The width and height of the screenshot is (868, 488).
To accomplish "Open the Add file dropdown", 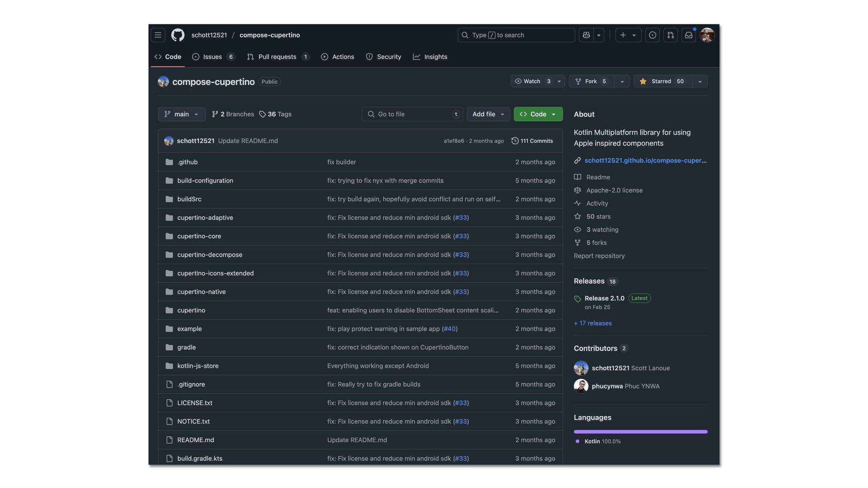I will (x=488, y=114).
